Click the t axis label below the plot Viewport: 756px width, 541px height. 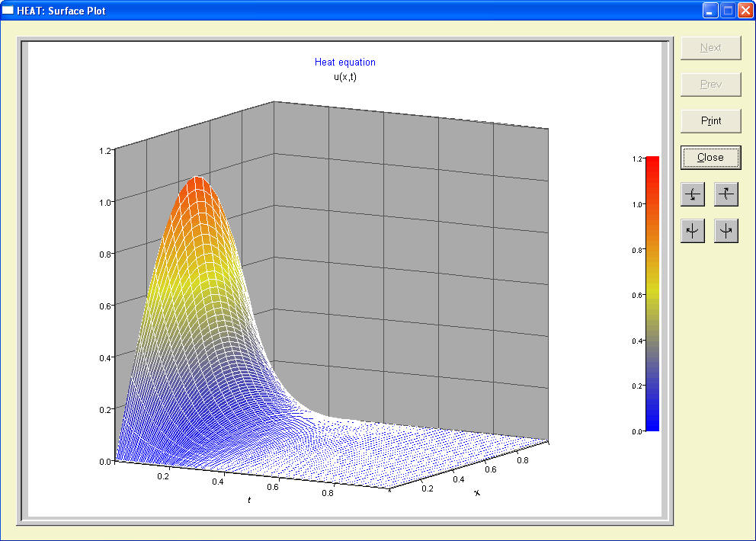click(249, 499)
